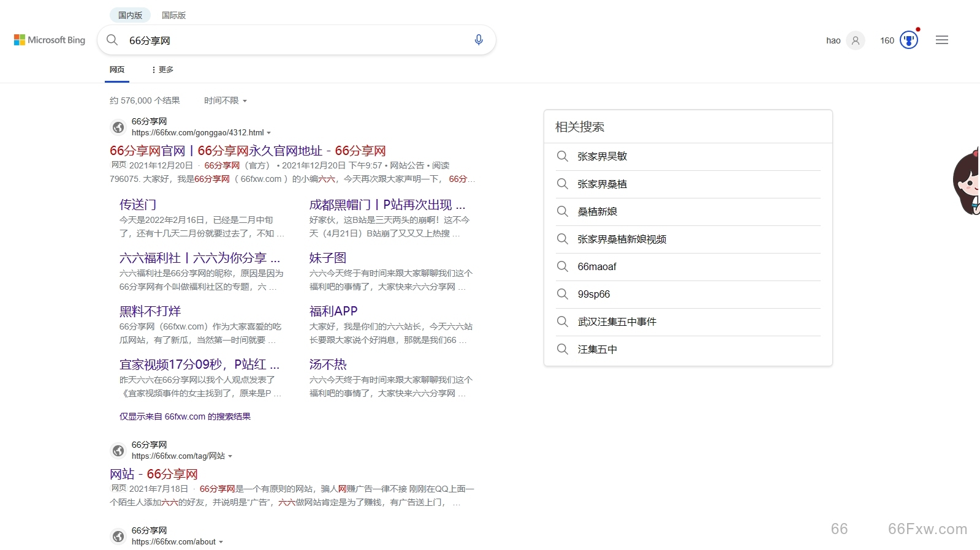Switch to 国际版 search mode
The width and height of the screenshot is (980, 550).
(x=173, y=15)
